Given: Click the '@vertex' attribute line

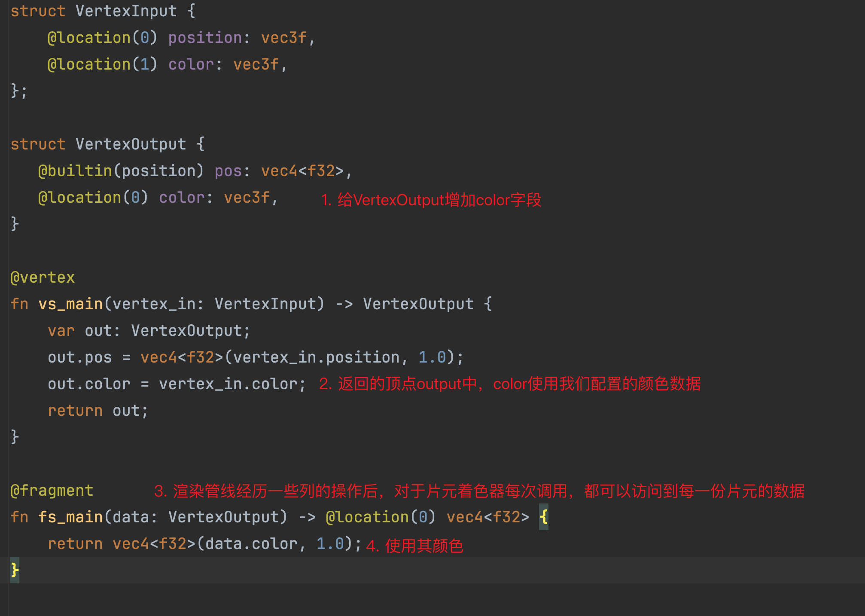Looking at the screenshot, I should [x=43, y=278].
